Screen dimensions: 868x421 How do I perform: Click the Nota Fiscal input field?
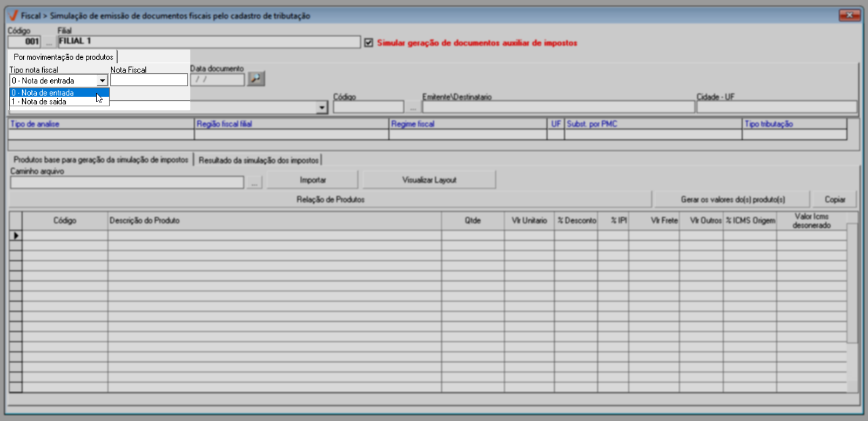click(x=149, y=80)
